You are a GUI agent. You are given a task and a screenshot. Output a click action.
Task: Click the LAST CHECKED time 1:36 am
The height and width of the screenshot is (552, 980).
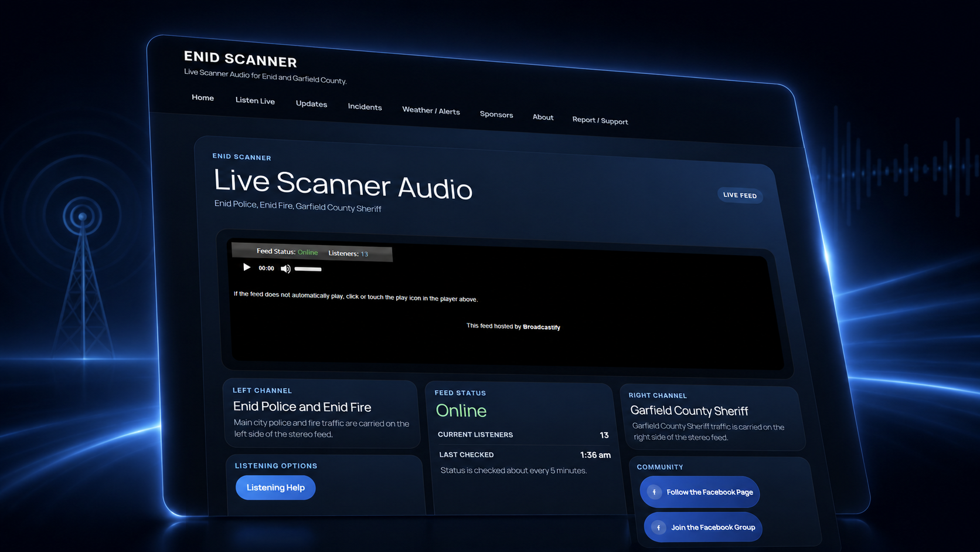click(x=595, y=455)
